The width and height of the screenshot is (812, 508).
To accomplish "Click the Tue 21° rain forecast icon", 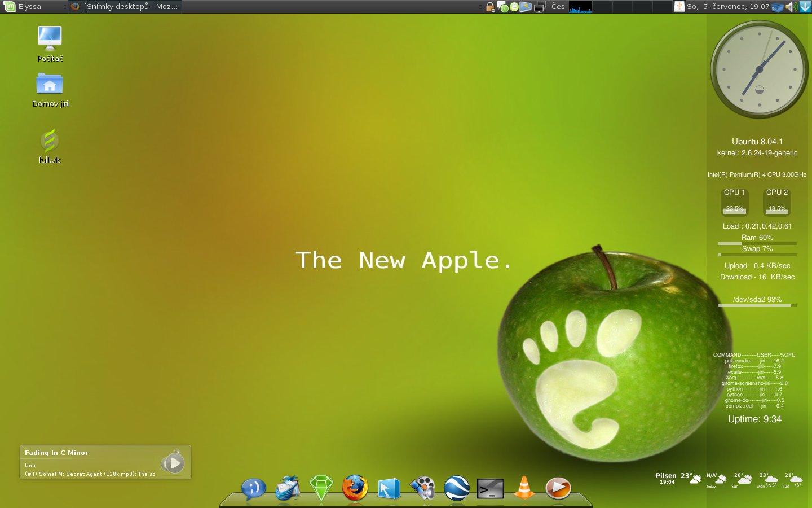I will click(796, 481).
